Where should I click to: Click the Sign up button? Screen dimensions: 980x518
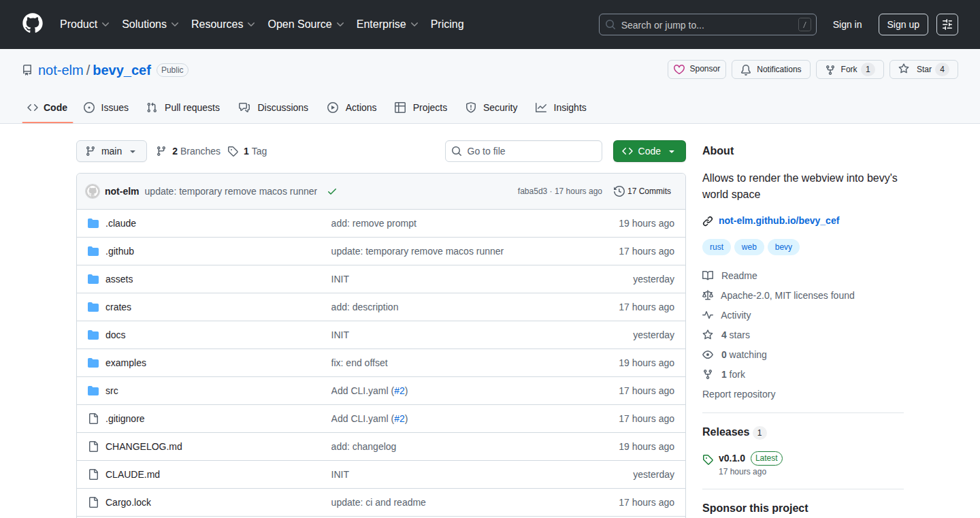(903, 25)
